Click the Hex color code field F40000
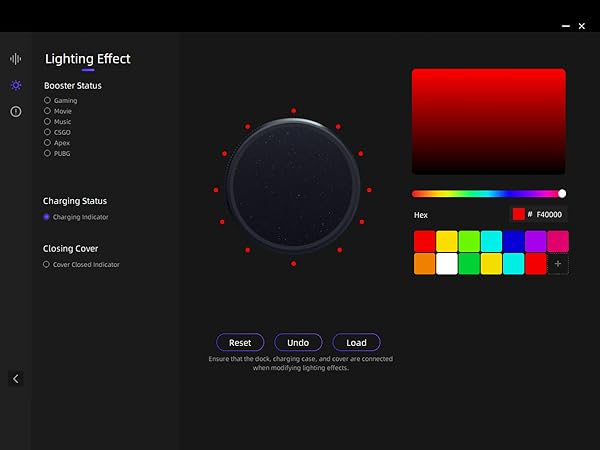The height and width of the screenshot is (450, 600). pyautogui.click(x=549, y=215)
